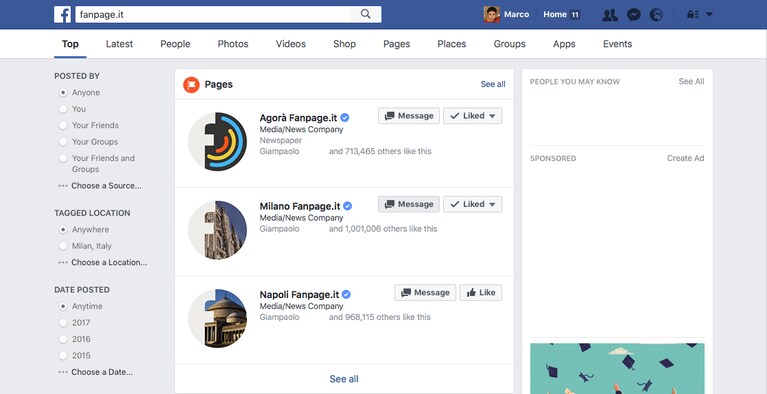Message Agorà Fanpage.it
Screen dimensions: 767x394
[x=409, y=116]
